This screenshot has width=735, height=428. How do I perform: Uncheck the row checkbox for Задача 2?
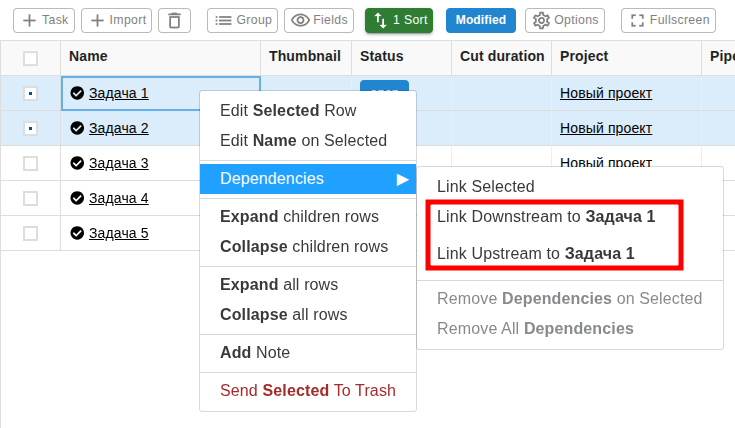point(30,128)
